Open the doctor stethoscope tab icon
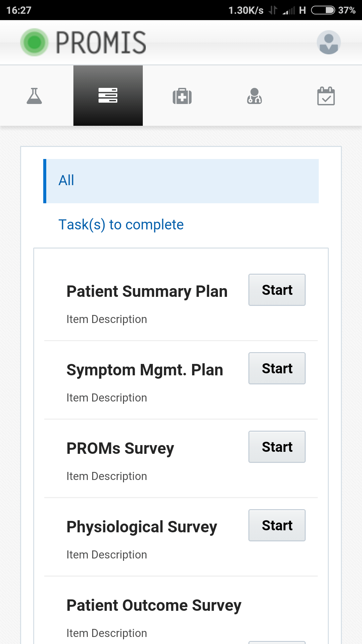Image resolution: width=362 pixels, height=644 pixels. click(254, 96)
